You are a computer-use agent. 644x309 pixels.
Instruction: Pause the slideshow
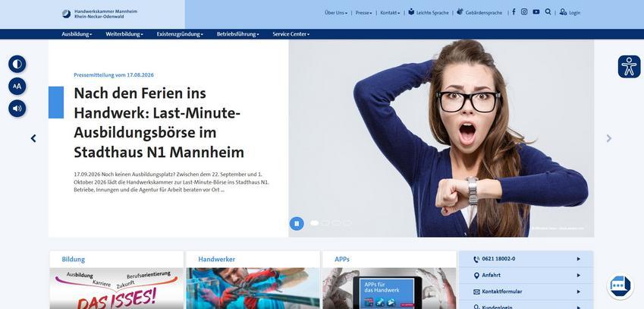coord(297,223)
